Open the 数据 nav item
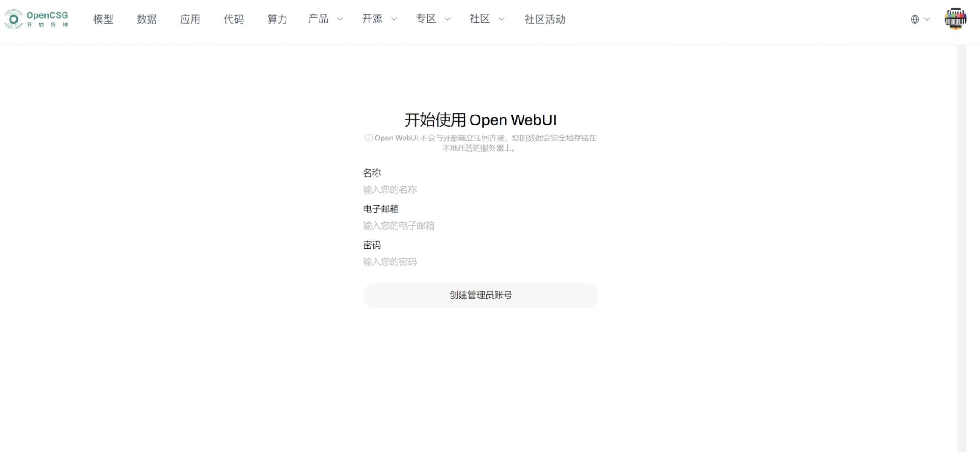Screen dimensions: 980x452 [147, 19]
